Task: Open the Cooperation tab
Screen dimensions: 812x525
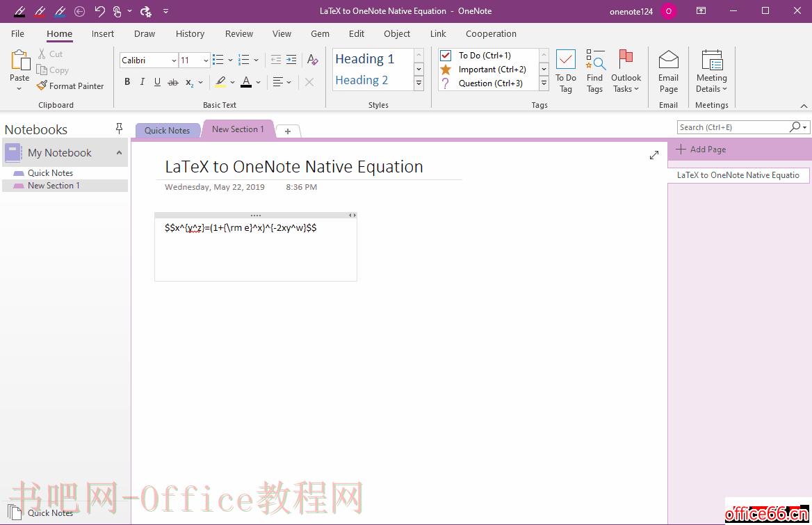Action: click(491, 33)
